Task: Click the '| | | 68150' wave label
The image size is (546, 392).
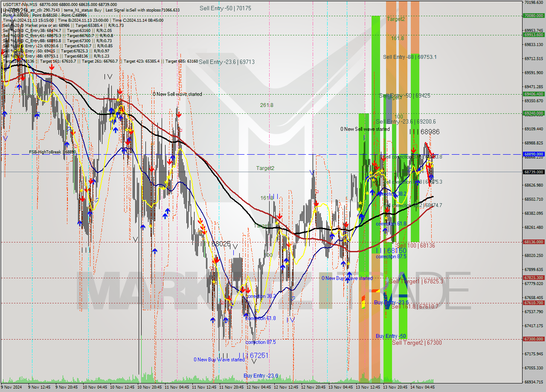Action: 391,251
